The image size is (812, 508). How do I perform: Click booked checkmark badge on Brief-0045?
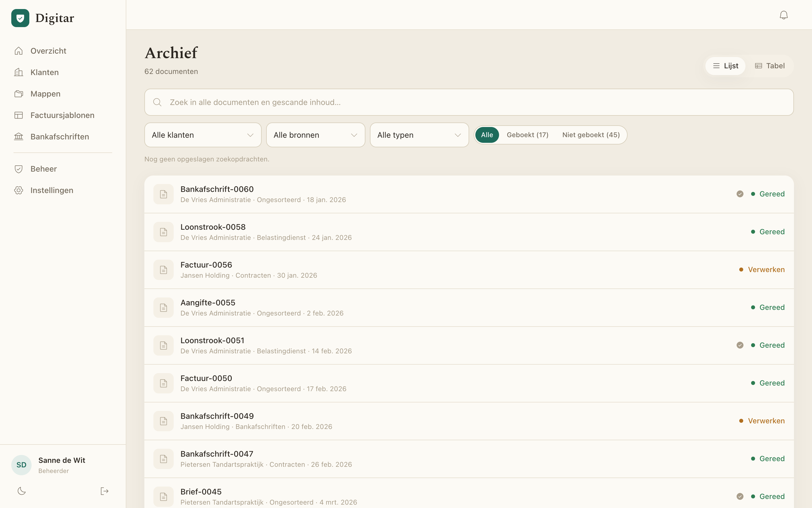pyautogui.click(x=740, y=496)
